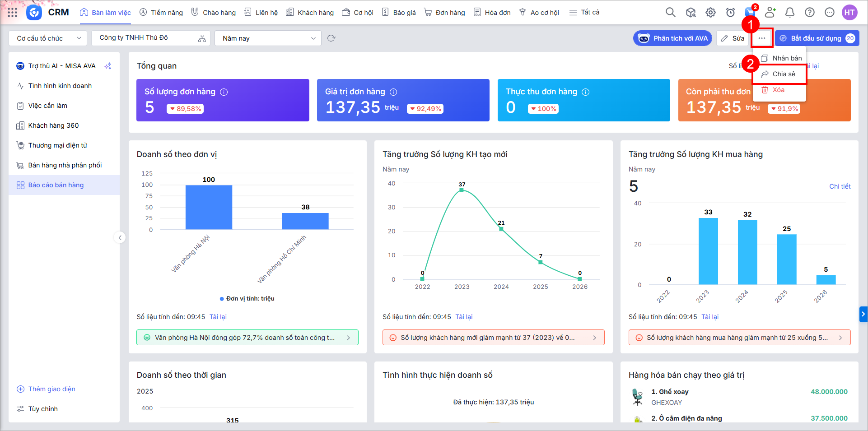Click the alarm clock reminder icon
Image resolution: width=868 pixels, height=431 pixels.
coord(730,13)
